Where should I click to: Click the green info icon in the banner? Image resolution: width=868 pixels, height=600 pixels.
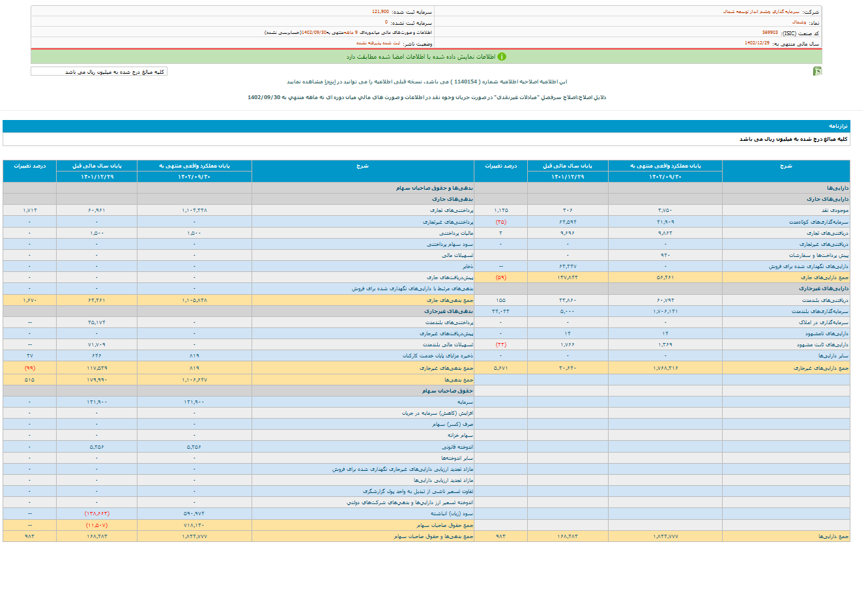coord(502,57)
